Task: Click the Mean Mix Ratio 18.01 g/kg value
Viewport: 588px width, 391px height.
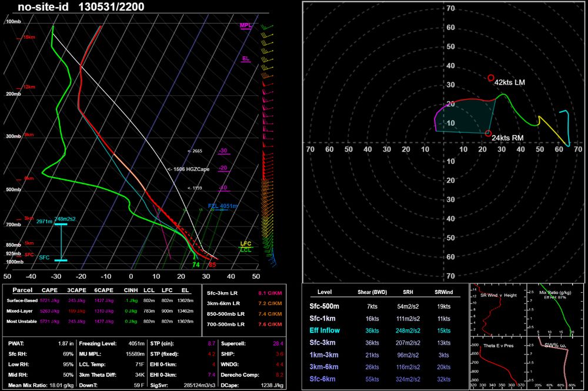Action: click(63, 385)
